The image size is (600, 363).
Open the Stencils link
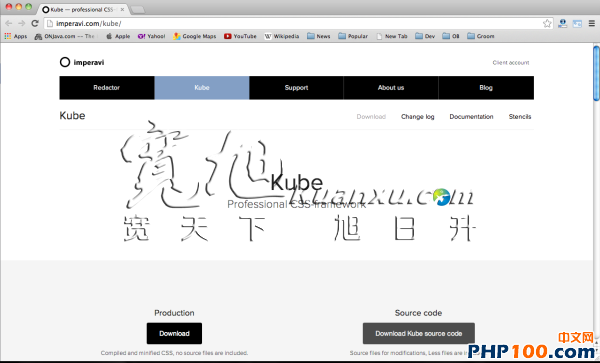520,117
